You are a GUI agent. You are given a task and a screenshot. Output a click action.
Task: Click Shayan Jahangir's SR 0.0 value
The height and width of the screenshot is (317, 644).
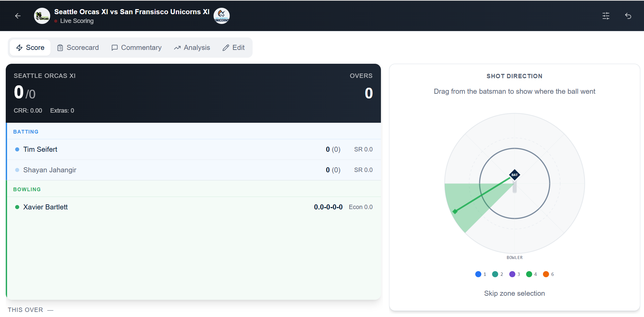click(x=363, y=170)
